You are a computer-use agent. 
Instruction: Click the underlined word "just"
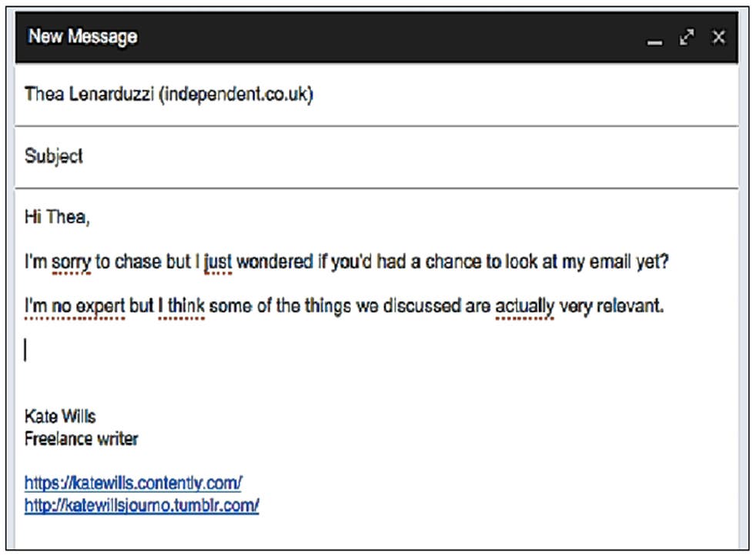tap(218, 263)
